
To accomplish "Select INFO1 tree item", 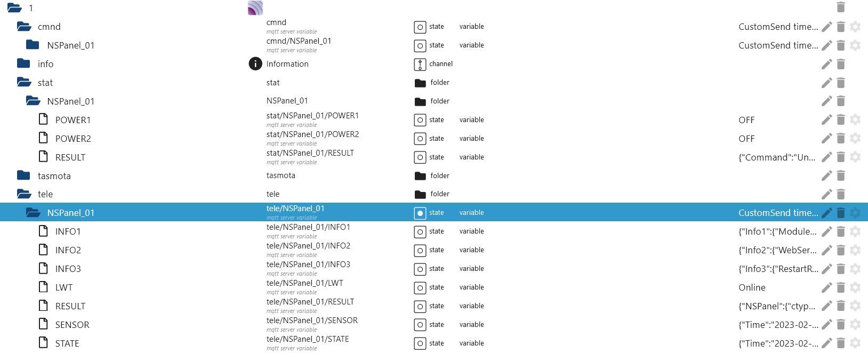I will (68, 231).
